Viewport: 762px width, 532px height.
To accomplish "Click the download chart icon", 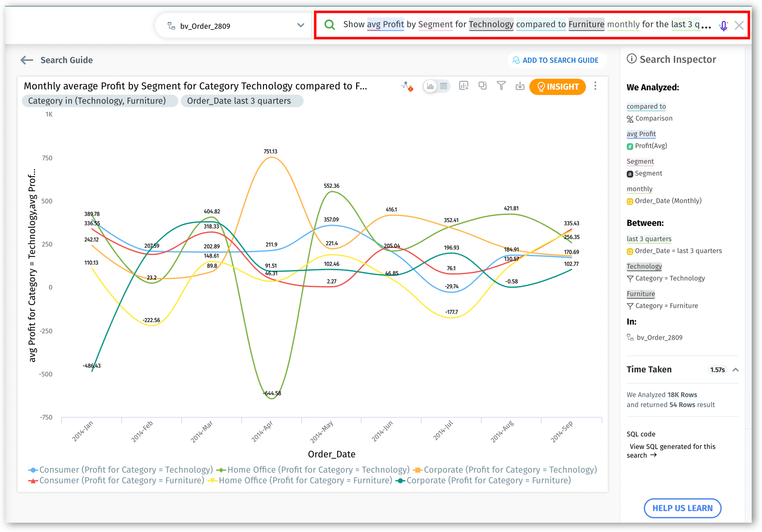I will point(520,86).
